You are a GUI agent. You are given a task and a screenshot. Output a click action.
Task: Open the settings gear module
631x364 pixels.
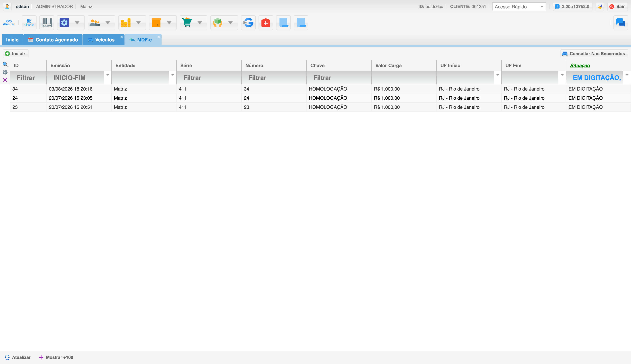pyautogui.click(x=64, y=23)
